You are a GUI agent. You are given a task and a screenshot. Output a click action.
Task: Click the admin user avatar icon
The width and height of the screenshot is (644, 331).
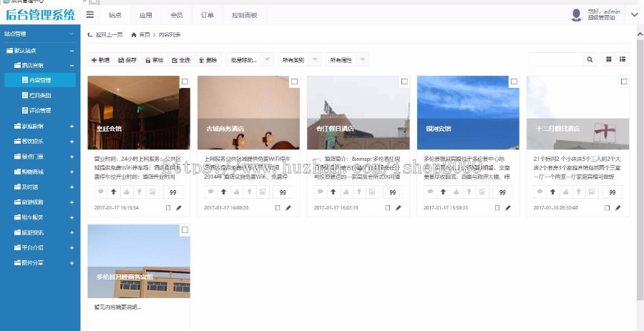[576, 15]
